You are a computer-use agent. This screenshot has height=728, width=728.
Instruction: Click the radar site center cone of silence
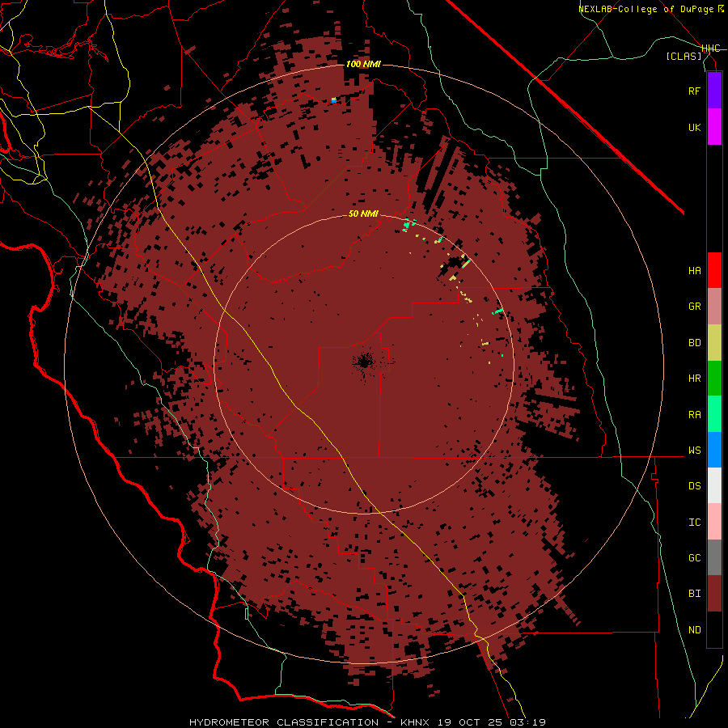point(365,362)
